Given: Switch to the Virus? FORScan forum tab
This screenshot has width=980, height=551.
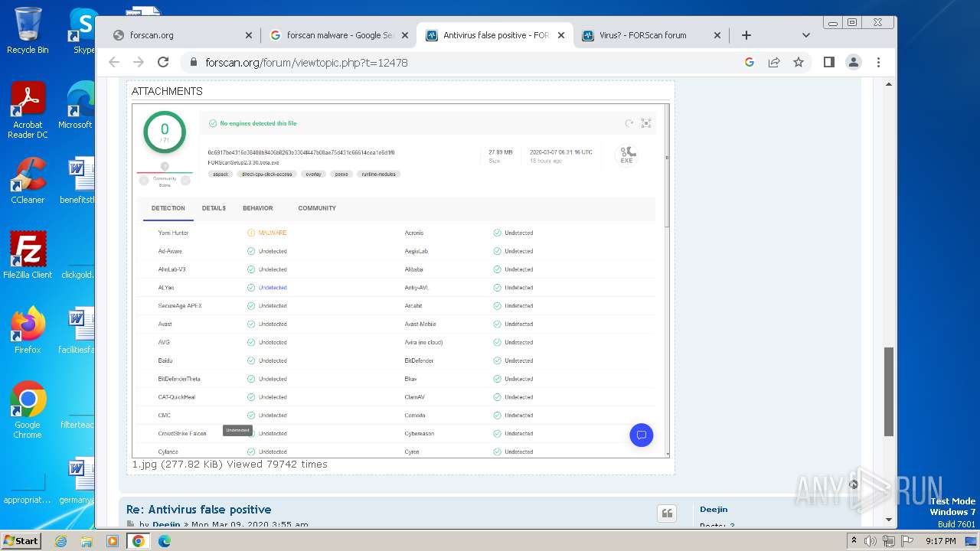Looking at the screenshot, I should (652, 35).
